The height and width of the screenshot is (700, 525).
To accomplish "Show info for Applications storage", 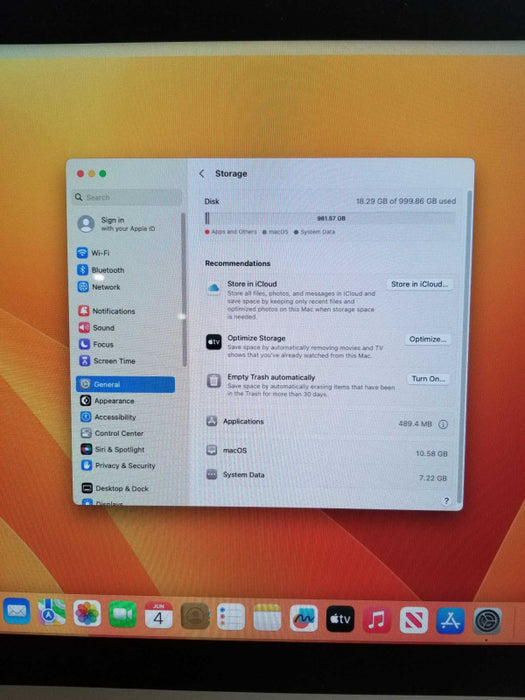I will pyautogui.click(x=443, y=424).
